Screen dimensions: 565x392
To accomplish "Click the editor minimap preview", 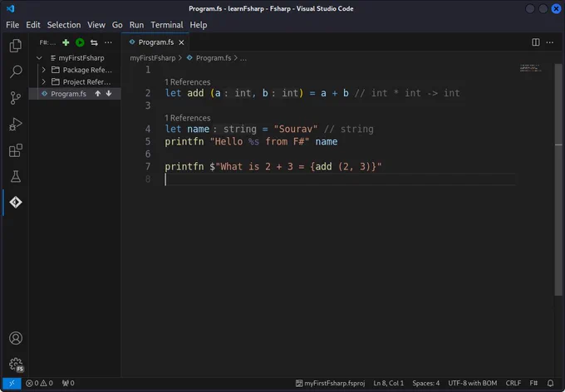I will 530,68.
